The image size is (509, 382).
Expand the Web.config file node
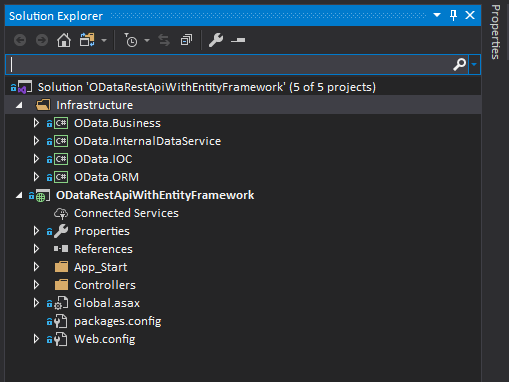(36, 339)
